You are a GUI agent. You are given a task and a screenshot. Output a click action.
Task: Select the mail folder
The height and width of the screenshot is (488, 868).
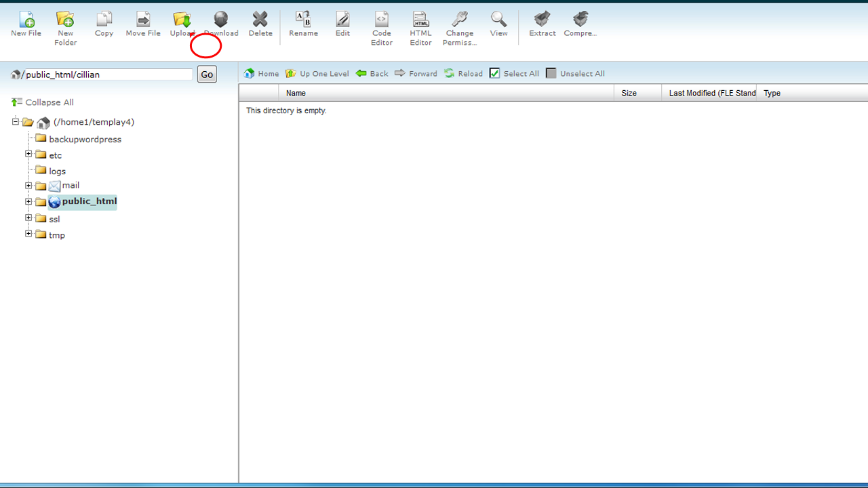coord(71,185)
